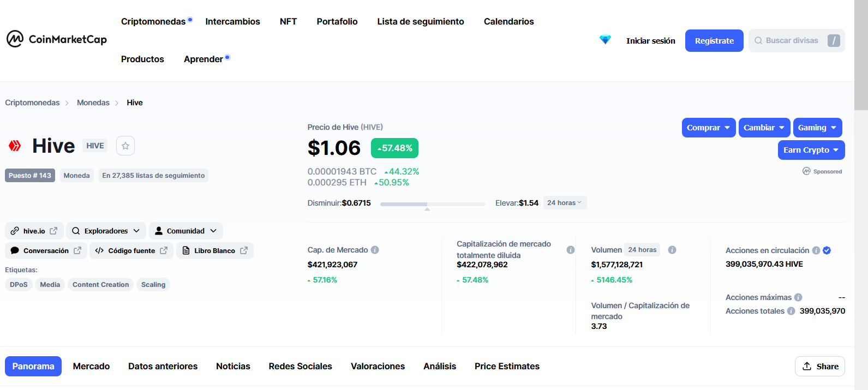Switch to the Datos anteriores tab

tap(163, 367)
